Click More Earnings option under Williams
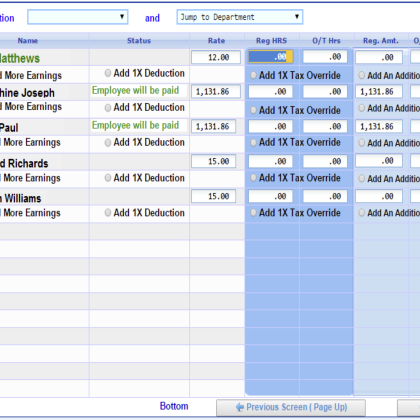The width and height of the screenshot is (420, 420). point(30,213)
